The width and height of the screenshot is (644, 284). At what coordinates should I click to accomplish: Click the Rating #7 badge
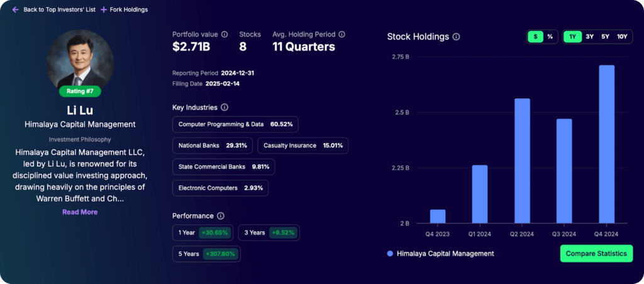(80, 91)
